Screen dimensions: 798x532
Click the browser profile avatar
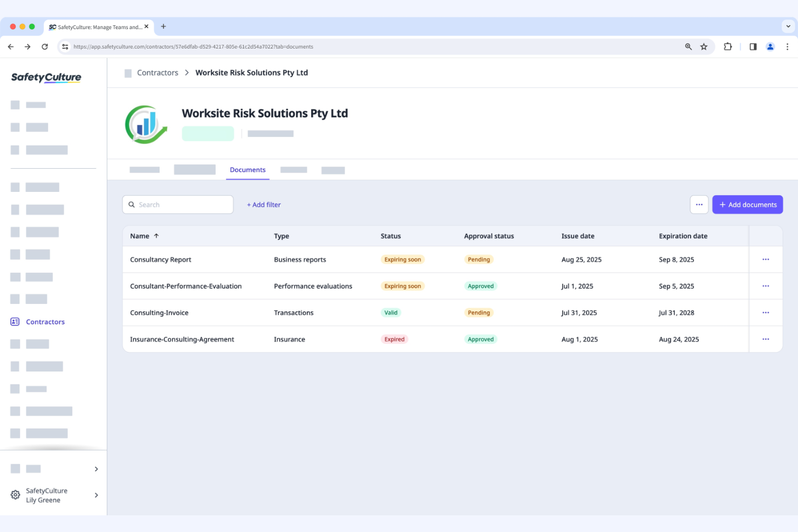click(770, 46)
